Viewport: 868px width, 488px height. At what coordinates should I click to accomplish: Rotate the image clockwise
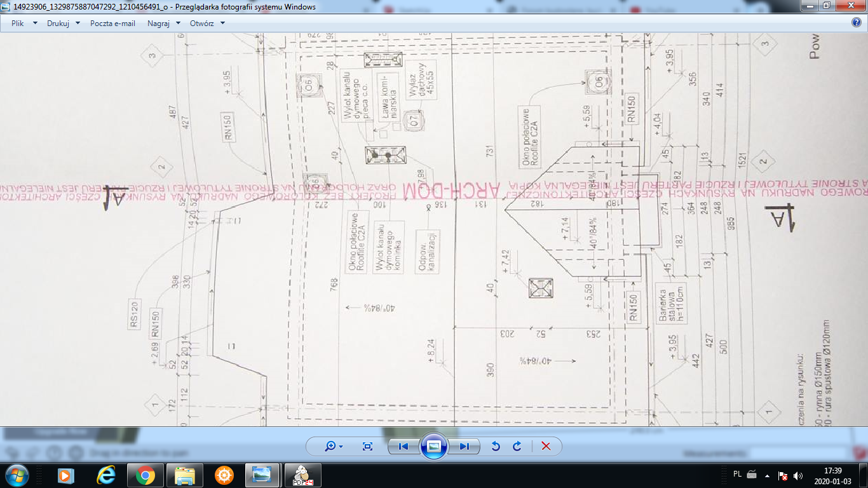tap(517, 446)
